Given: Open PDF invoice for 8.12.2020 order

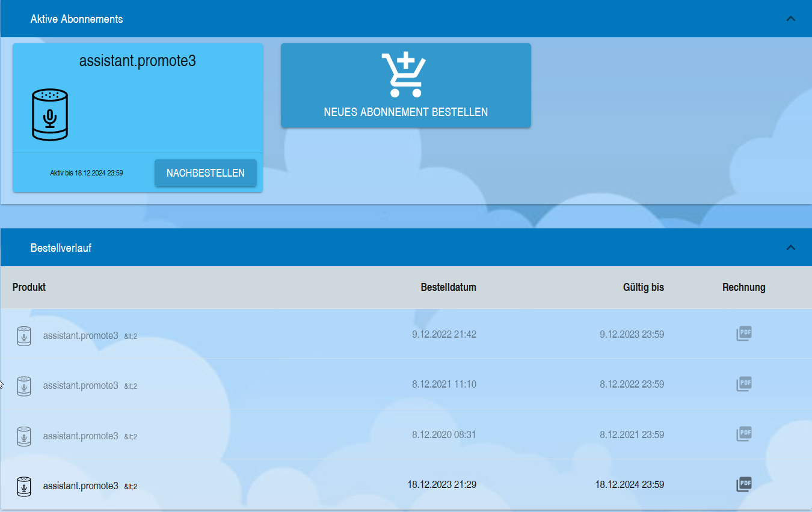Looking at the screenshot, I should tap(744, 434).
